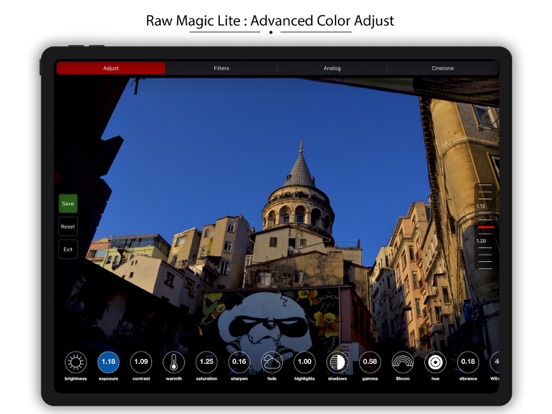This screenshot has width=552, height=414.
Task: Click the 'vibrance' label text
Action: (x=468, y=379)
